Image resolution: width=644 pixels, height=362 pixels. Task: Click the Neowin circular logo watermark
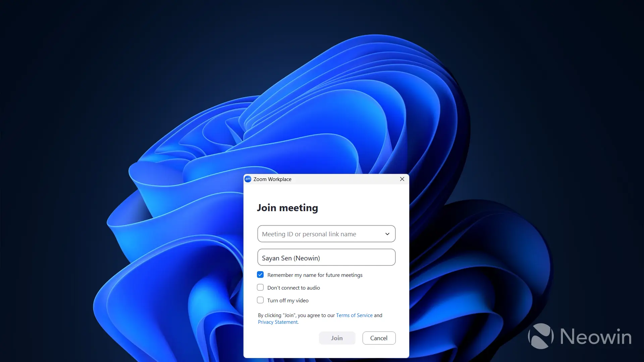pyautogui.click(x=541, y=336)
